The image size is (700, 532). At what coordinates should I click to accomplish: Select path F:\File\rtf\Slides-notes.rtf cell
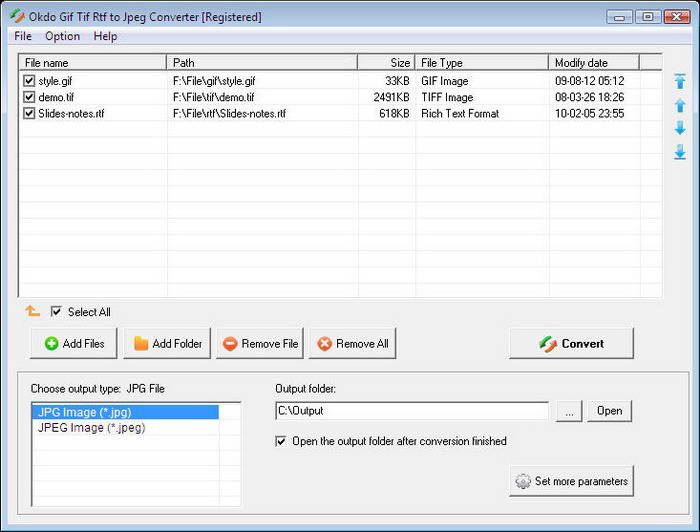229,113
